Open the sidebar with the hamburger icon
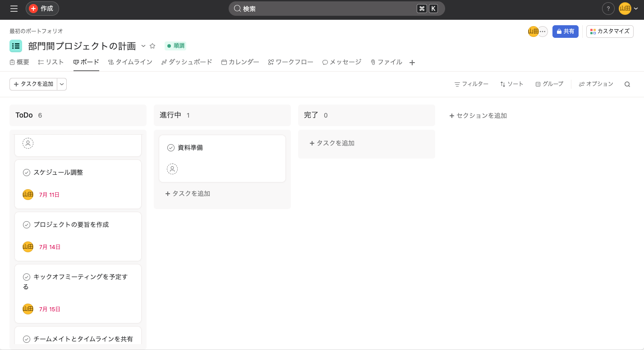 [x=14, y=9]
